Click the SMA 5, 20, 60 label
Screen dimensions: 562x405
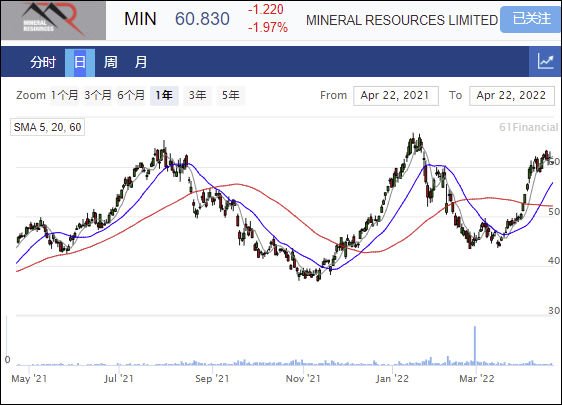click(x=47, y=127)
